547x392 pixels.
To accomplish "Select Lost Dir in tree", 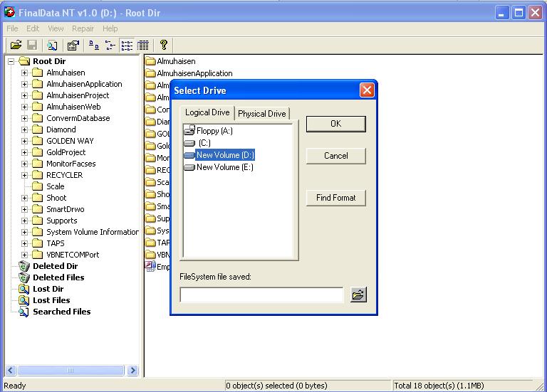I will point(48,289).
